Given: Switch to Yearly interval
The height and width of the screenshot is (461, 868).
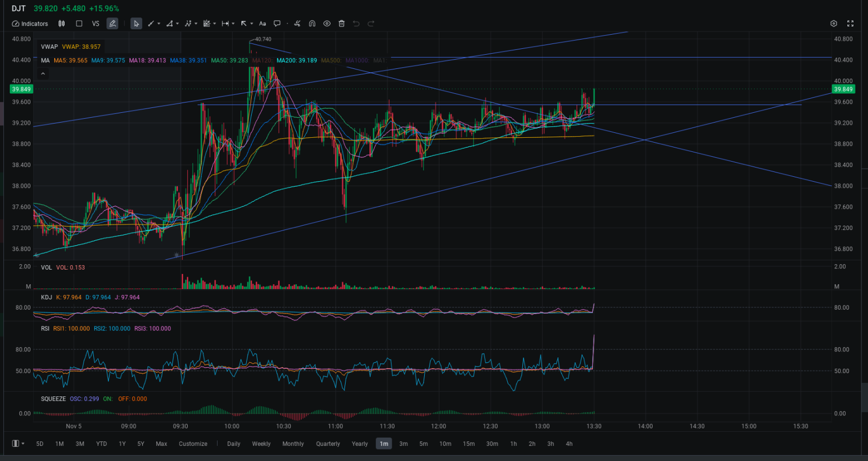Looking at the screenshot, I should [360, 444].
